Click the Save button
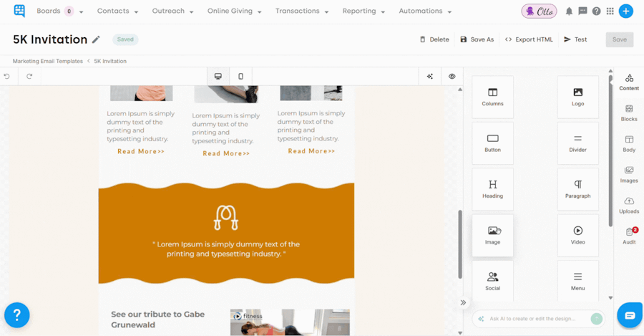This screenshot has width=644, height=336. click(x=620, y=39)
